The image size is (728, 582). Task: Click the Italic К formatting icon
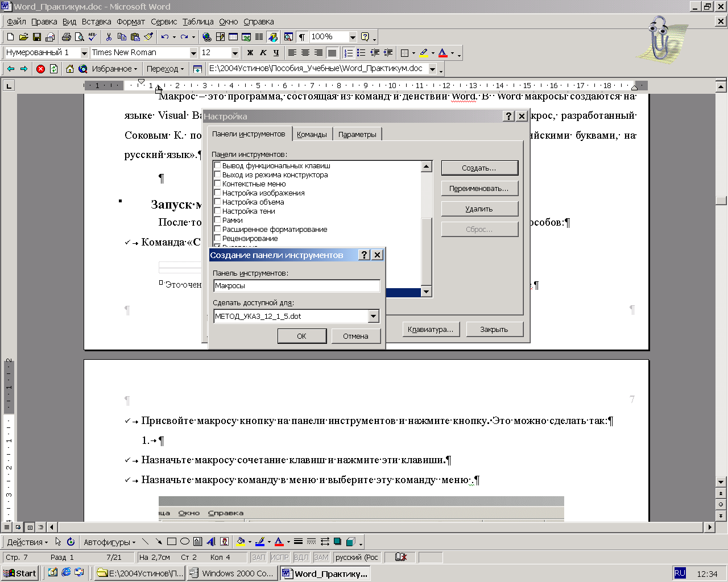pos(263,53)
